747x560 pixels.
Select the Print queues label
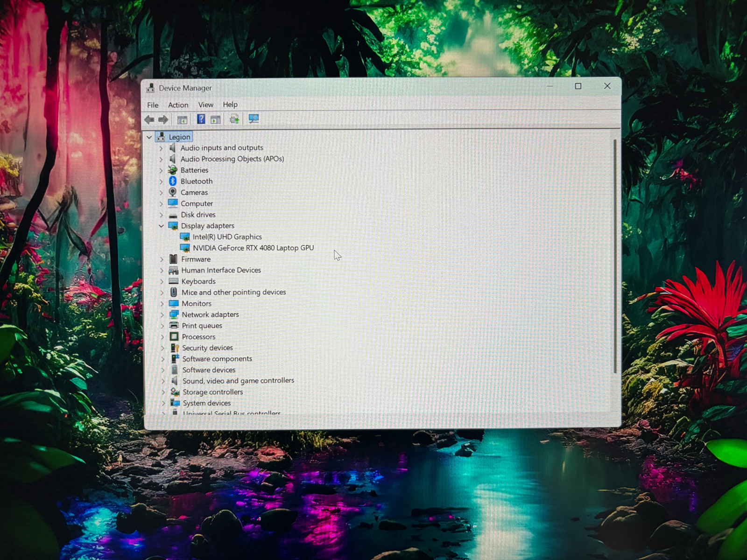tap(202, 326)
